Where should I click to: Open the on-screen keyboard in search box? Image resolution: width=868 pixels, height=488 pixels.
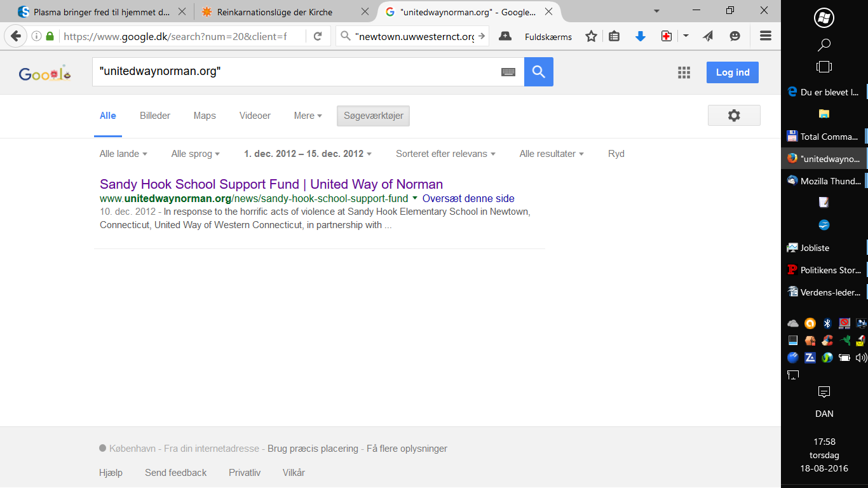coord(508,72)
